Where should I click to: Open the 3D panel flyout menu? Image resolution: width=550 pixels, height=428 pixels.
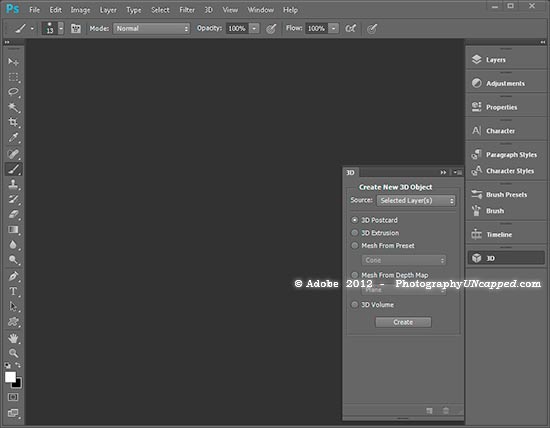click(457, 172)
